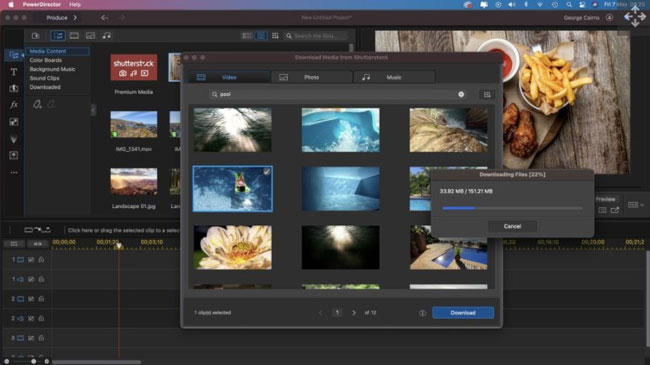Show more rooms via three-dots icon
This screenshot has height=365, width=650.
pyautogui.click(x=14, y=173)
